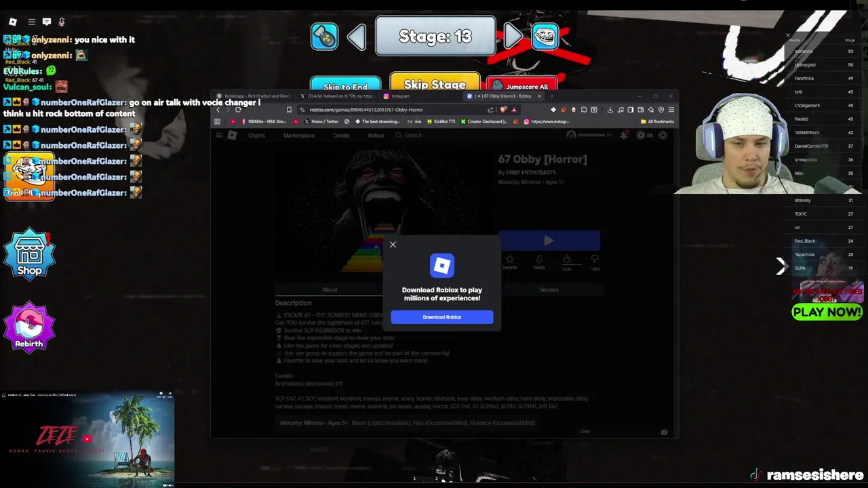Open the Roblox Create menu item
This screenshot has height=488, width=868.
[341, 136]
